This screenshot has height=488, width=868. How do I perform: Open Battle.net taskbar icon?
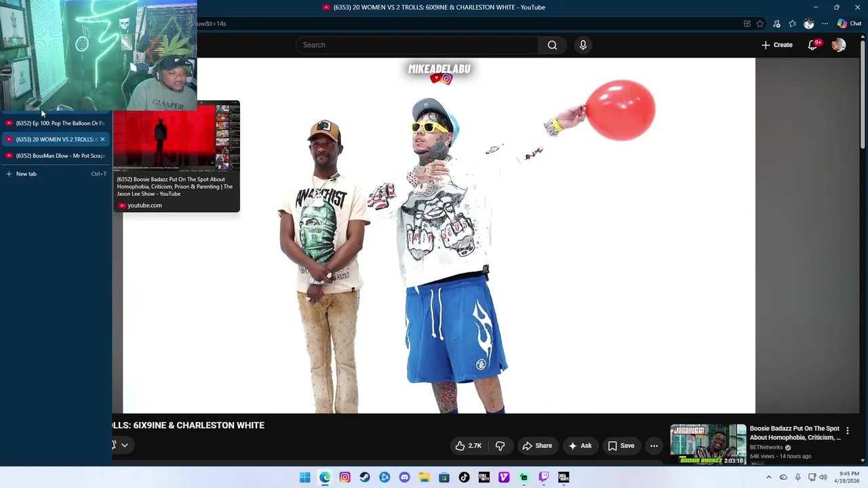point(384,477)
